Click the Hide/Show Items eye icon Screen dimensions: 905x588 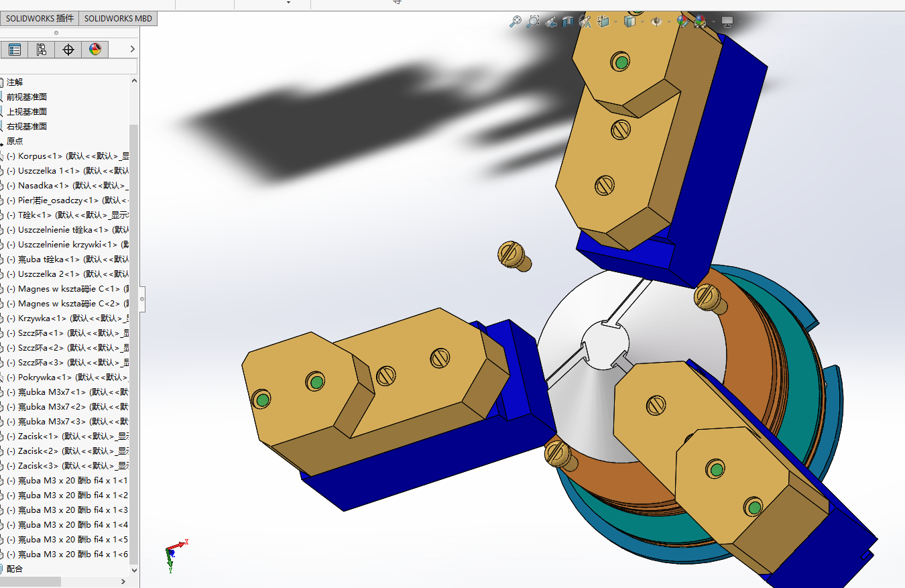pyautogui.click(x=656, y=22)
